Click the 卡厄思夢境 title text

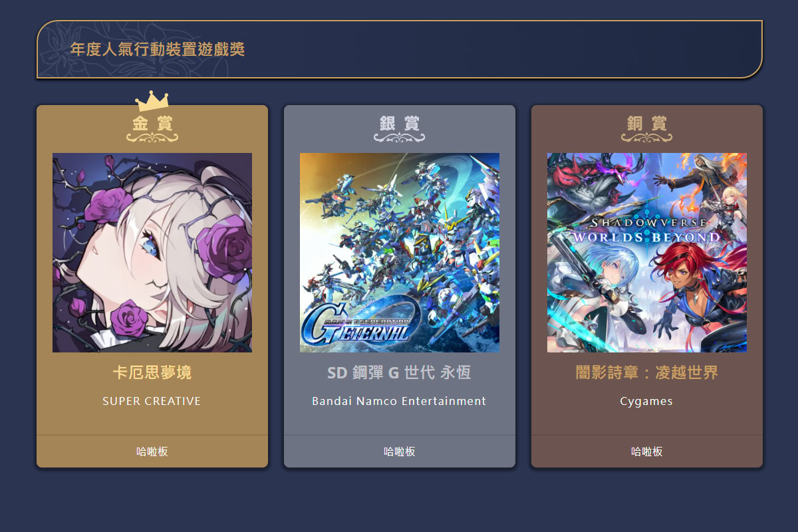click(152, 372)
